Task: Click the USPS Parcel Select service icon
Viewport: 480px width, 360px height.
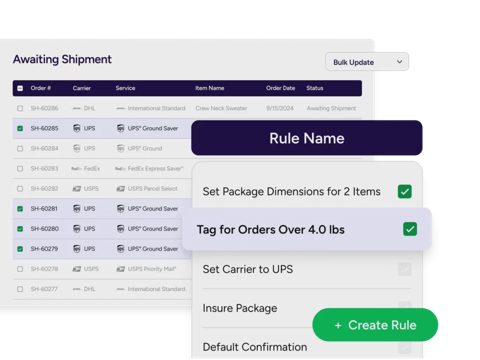Action: tap(121, 189)
